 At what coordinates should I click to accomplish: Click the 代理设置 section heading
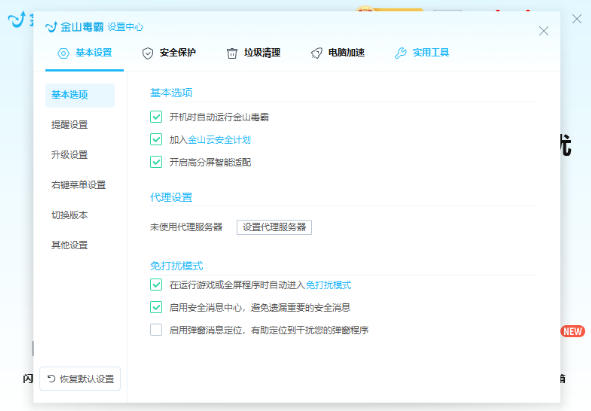coord(171,198)
